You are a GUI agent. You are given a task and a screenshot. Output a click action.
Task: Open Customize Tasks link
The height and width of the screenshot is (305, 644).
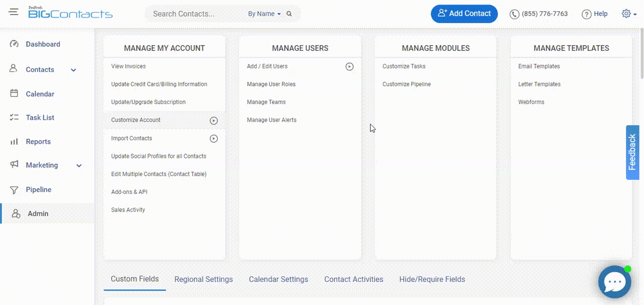click(x=404, y=66)
